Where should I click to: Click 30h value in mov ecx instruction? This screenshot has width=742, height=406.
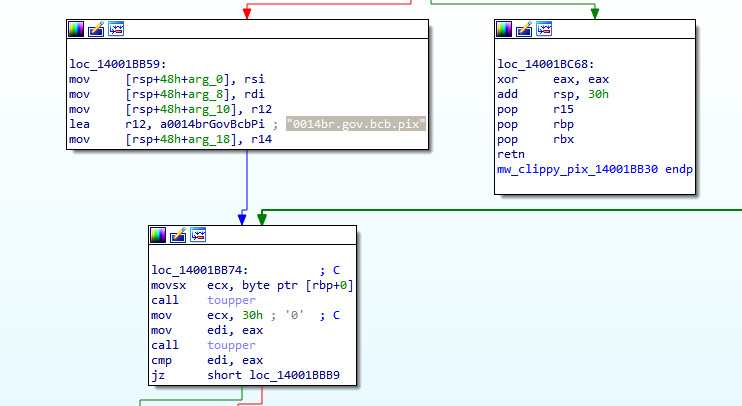[252, 315]
